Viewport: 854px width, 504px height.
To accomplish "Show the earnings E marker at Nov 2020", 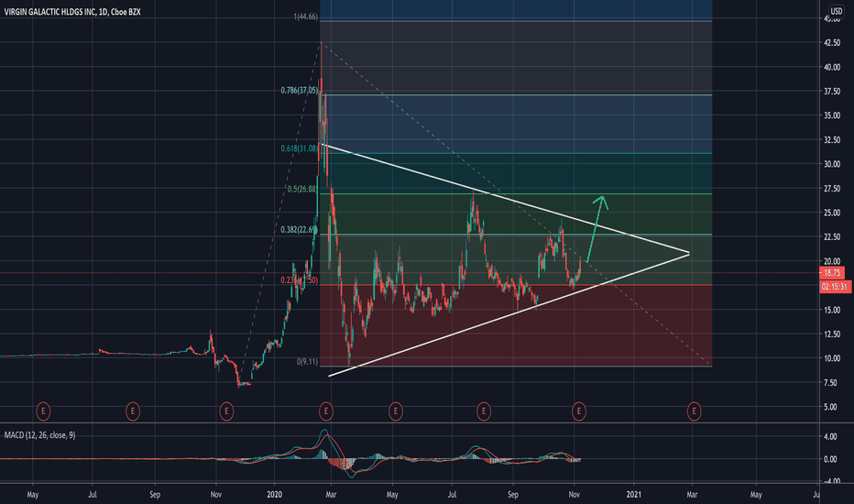I will (579, 411).
